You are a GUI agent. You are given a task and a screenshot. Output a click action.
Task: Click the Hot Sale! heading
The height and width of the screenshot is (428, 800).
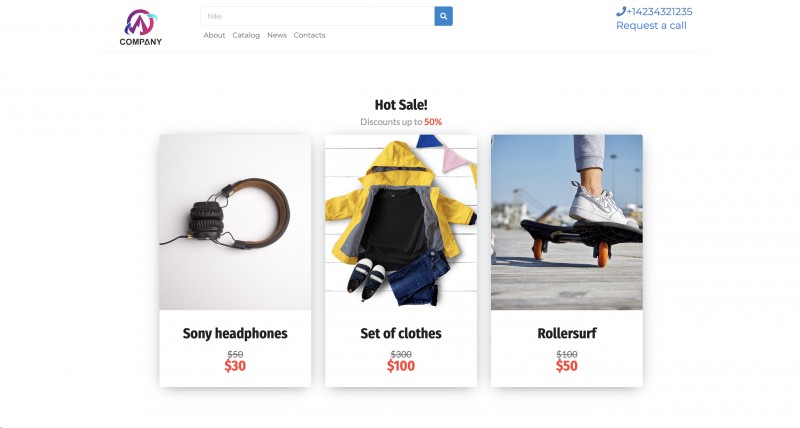(x=401, y=105)
